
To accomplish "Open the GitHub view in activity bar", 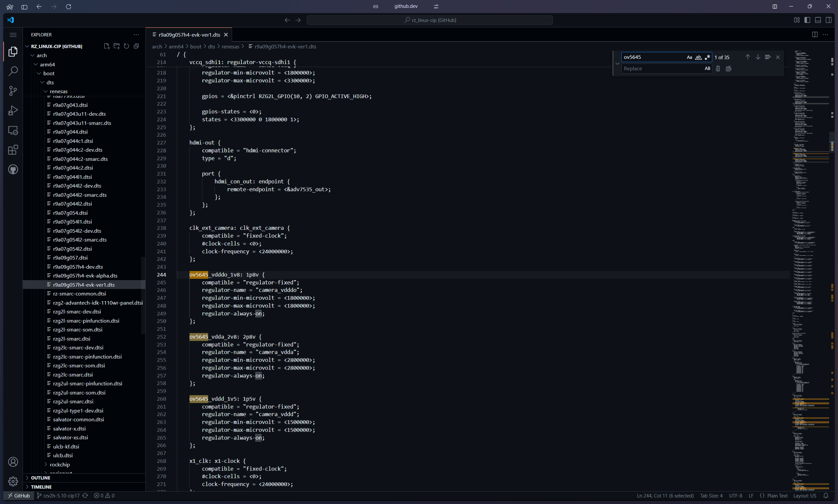I will 13,170.
